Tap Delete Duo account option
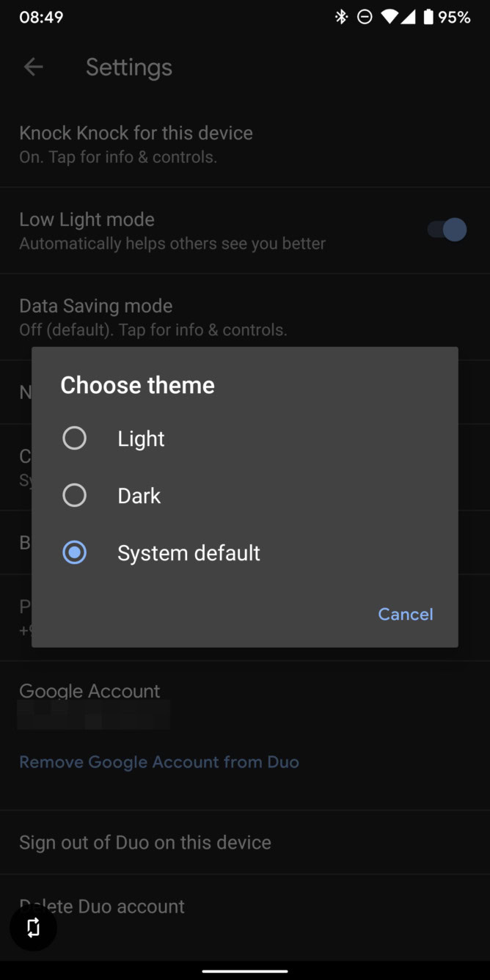 [103, 907]
